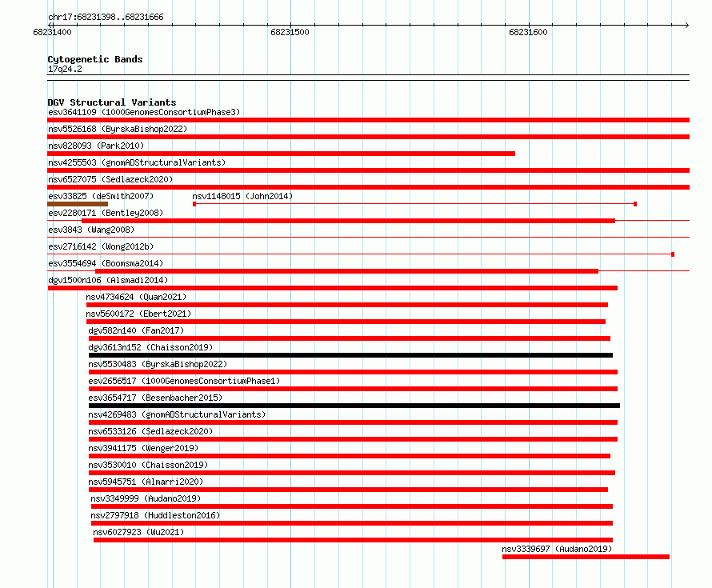Viewport: 712px width, 588px height.
Task: Click the 68231600 ruler position label
Action: pos(528,32)
